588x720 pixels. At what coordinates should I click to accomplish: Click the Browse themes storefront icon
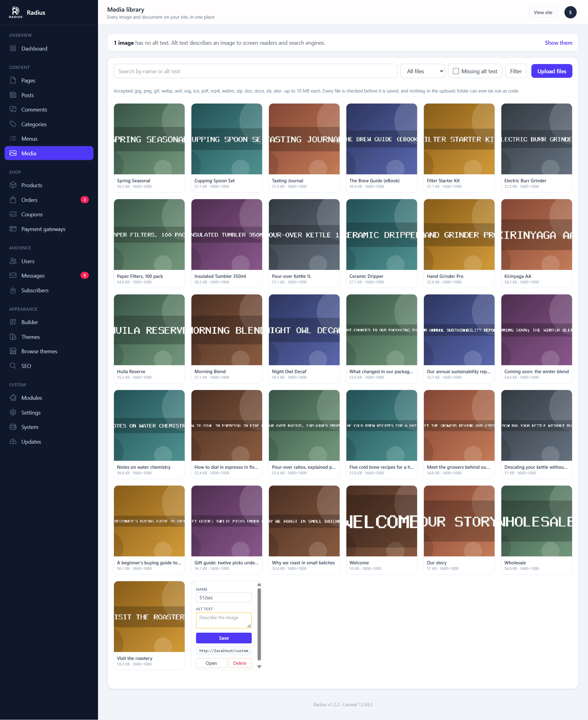tap(13, 351)
